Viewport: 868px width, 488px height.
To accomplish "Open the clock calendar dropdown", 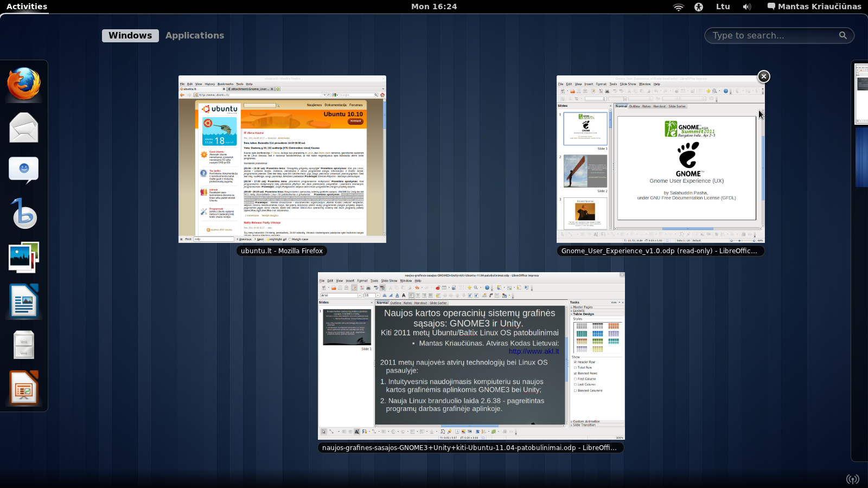I will 434,7.
